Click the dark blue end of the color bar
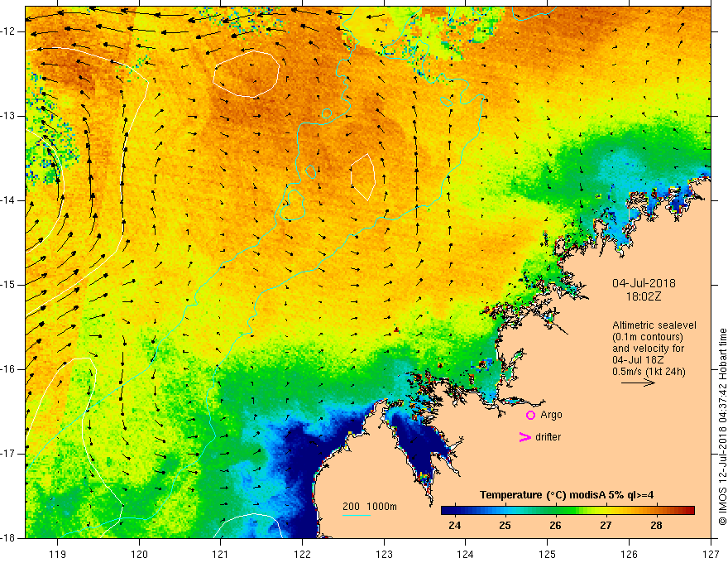 click(x=447, y=511)
